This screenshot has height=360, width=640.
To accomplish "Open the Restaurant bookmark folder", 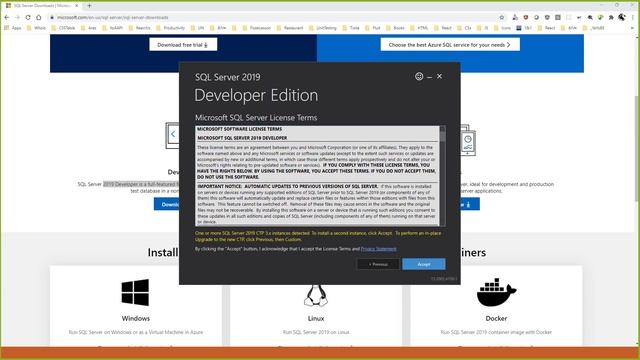I will (290, 28).
